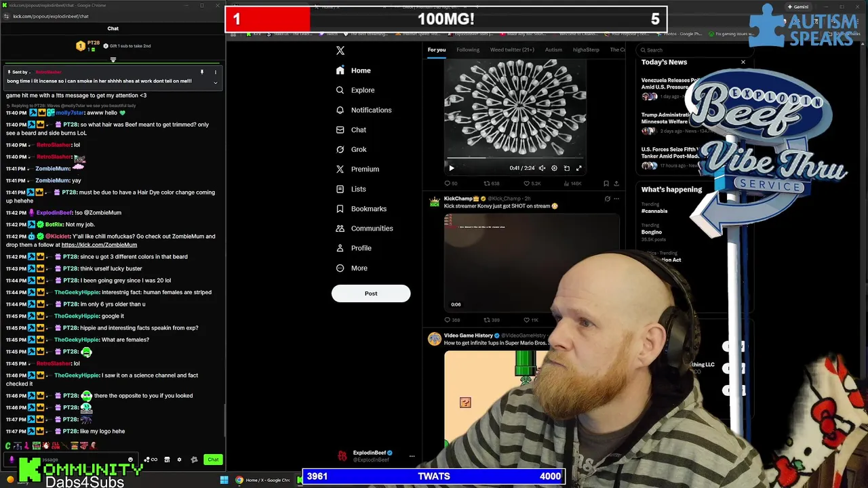Open pinned message options menu

click(215, 72)
